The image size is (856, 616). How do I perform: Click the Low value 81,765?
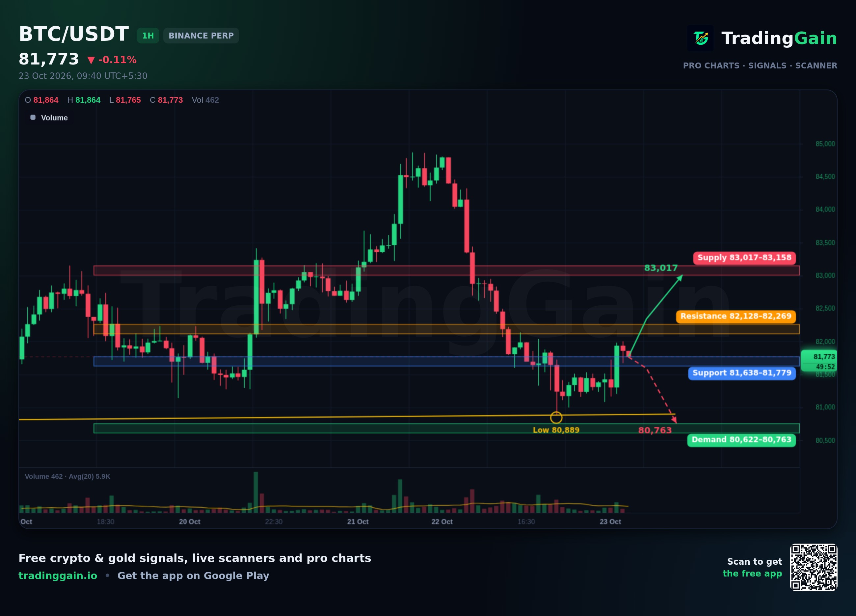pyautogui.click(x=128, y=100)
